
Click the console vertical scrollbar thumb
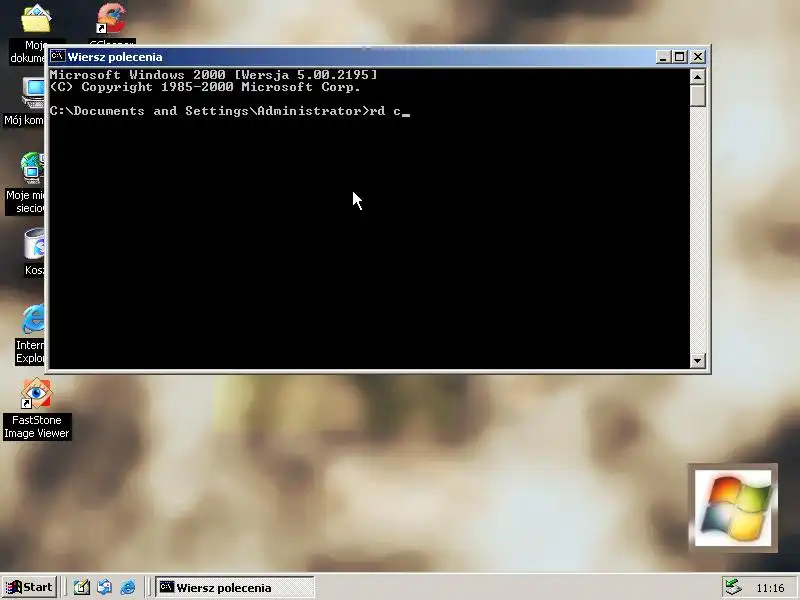697,95
